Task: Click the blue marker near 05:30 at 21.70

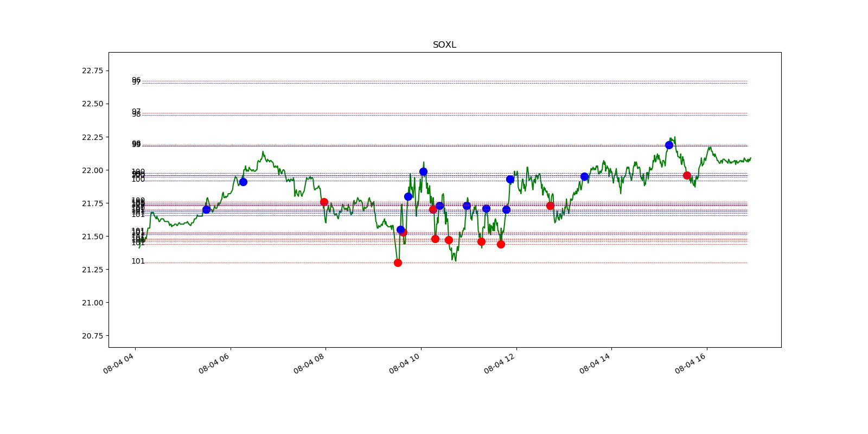Action: [x=206, y=209]
